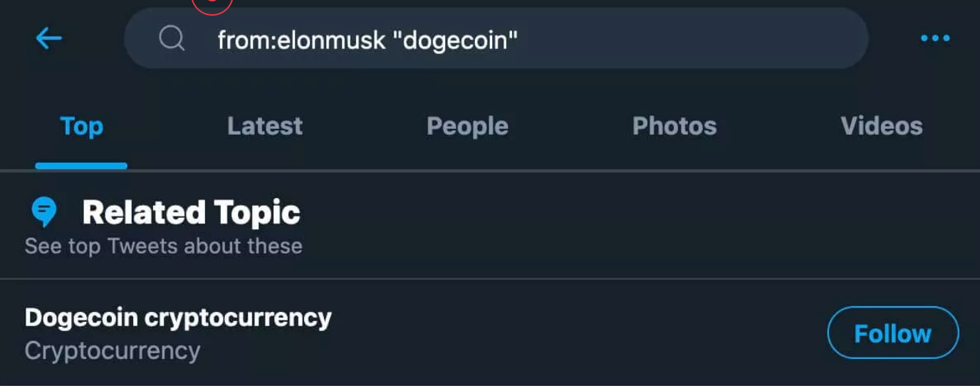Open the three-dot more options menu
This screenshot has height=386, width=980.
(935, 38)
